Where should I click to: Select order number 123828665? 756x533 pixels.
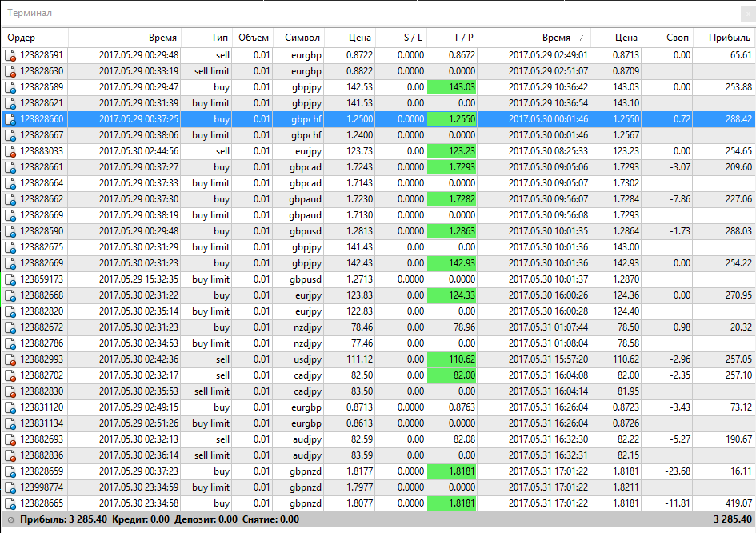42,503
